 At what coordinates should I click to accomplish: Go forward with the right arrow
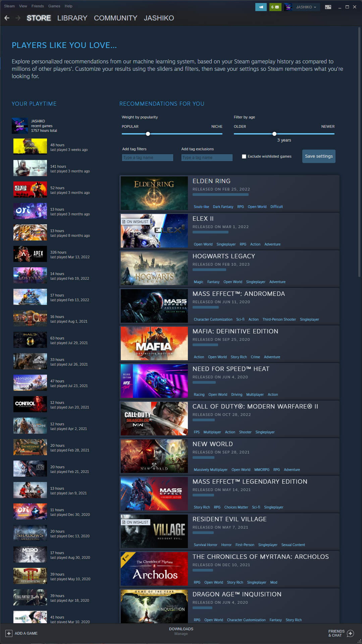pyautogui.click(x=18, y=18)
